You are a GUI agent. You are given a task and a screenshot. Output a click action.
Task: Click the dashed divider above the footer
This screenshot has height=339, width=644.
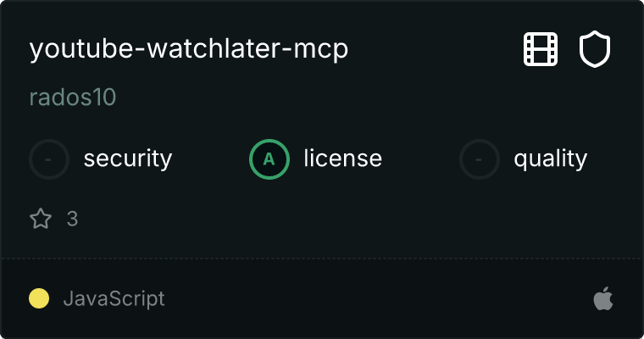(322, 258)
